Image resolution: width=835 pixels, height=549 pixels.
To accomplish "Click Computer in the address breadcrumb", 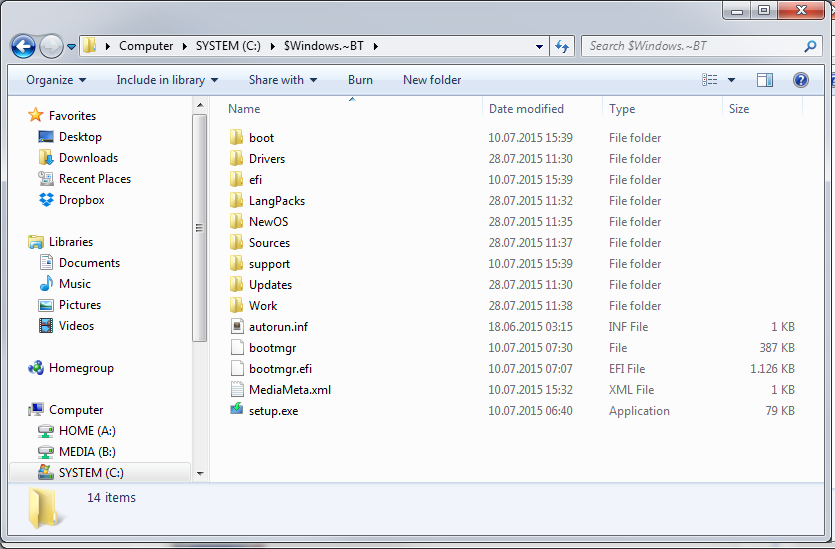I will (x=146, y=46).
